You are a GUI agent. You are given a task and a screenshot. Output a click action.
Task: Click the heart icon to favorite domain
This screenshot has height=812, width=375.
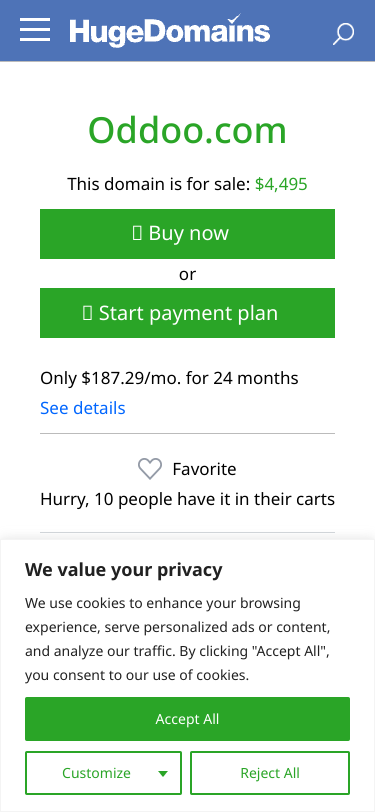tap(150, 469)
